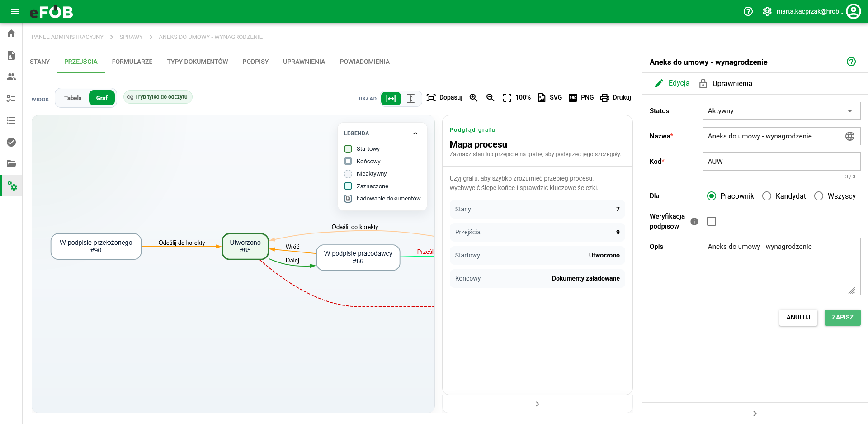
Task: Select the vertical layout icon
Action: (x=411, y=98)
